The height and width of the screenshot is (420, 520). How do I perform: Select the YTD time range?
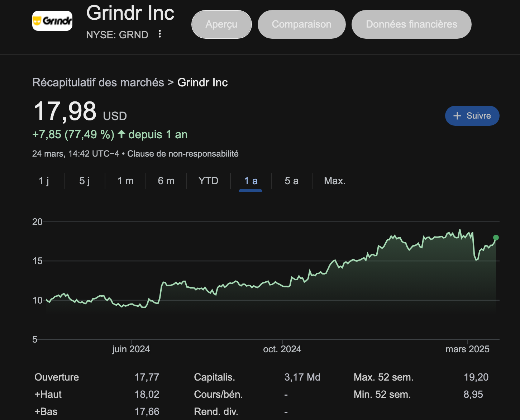[208, 181]
